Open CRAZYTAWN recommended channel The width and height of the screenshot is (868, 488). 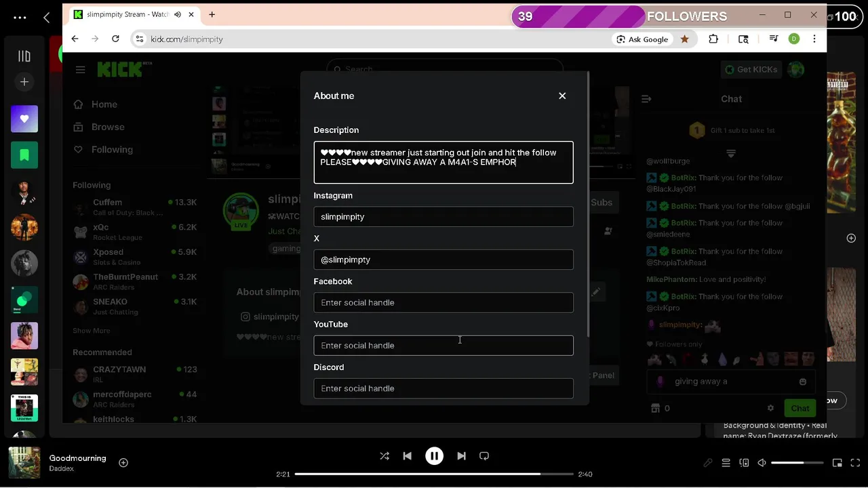[134, 374]
